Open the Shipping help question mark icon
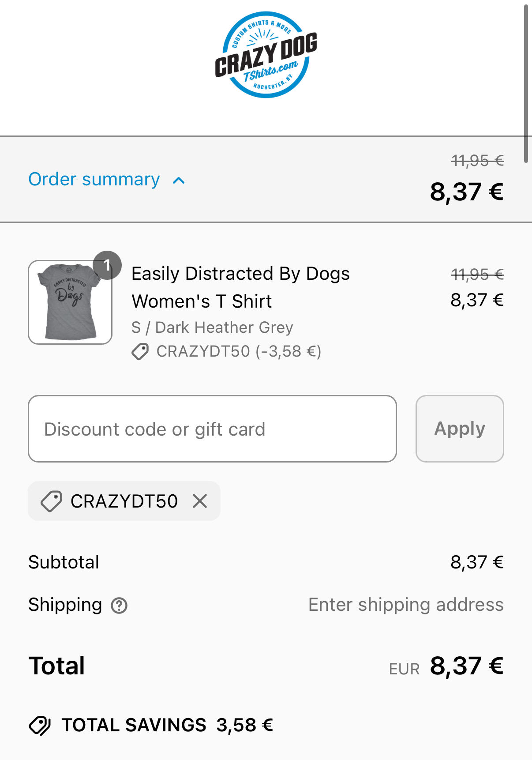 [x=120, y=605]
